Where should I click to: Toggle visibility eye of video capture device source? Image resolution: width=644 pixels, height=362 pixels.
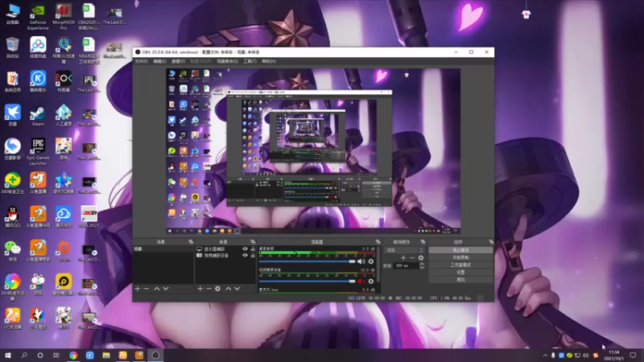point(246,255)
